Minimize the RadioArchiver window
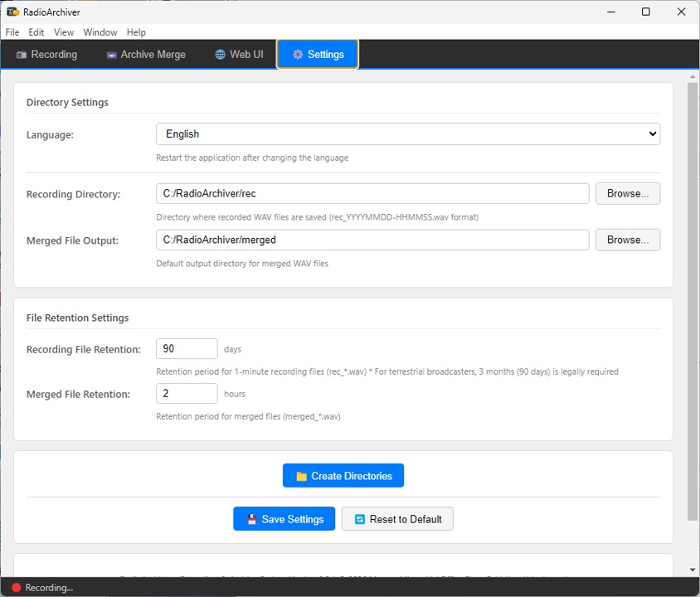Image resolution: width=700 pixels, height=597 pixels. click(x=611, y=12)
